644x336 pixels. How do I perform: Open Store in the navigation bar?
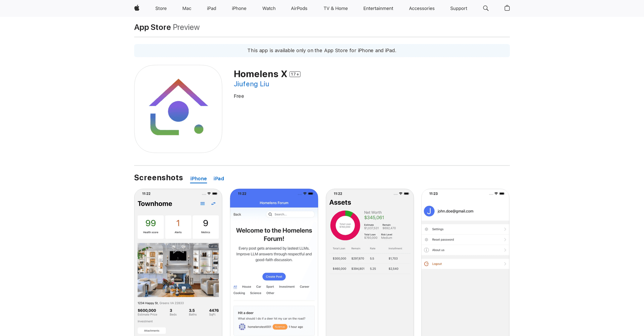tap(161, 8)
